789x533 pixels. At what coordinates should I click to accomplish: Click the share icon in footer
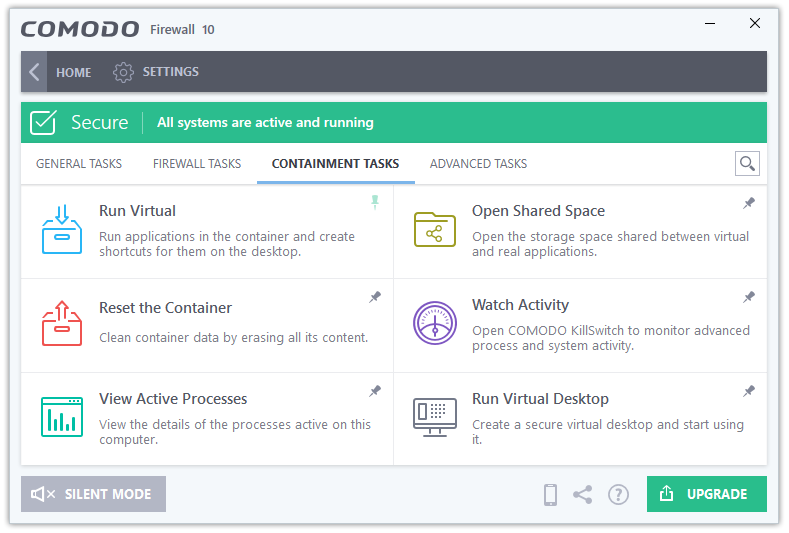click(582, 494)
